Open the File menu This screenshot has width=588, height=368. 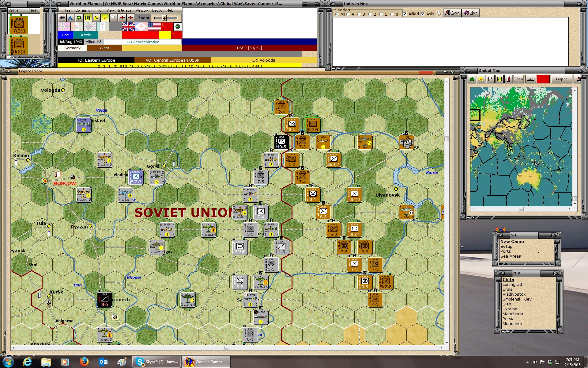click(x=68, y=10)
